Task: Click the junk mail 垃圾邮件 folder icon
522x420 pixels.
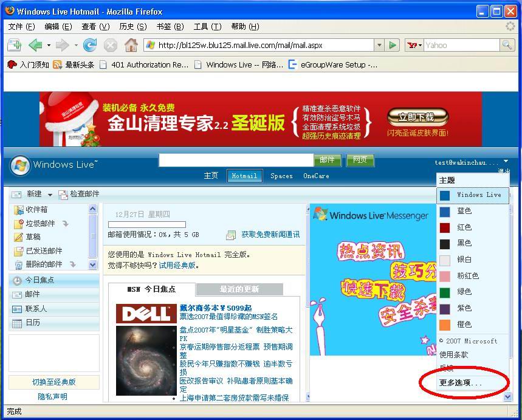Action: pyautogui.click(x=19, y=224)
